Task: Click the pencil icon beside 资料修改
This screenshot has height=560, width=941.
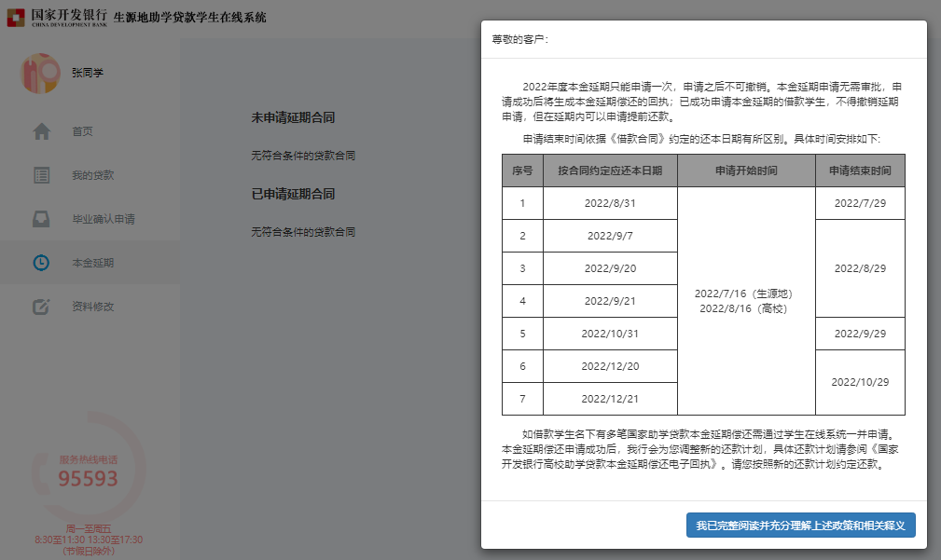Action: pos(41,306)
